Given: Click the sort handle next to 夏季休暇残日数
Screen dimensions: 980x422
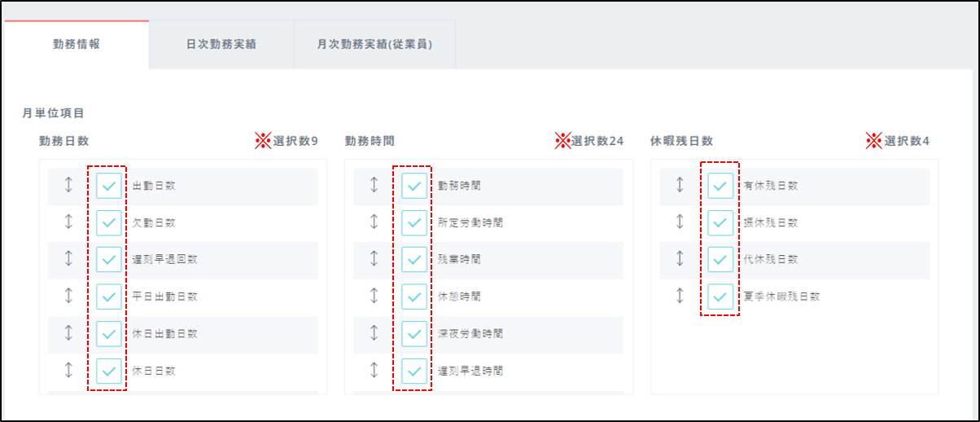Looking at the screenshot, I should tap(680, 297).
